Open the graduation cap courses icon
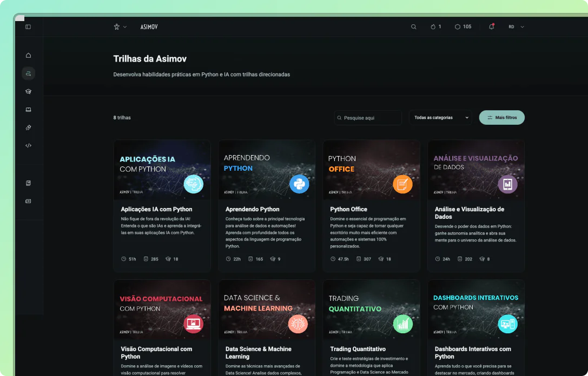Viewport: 588px width, 376px height. 28,91
